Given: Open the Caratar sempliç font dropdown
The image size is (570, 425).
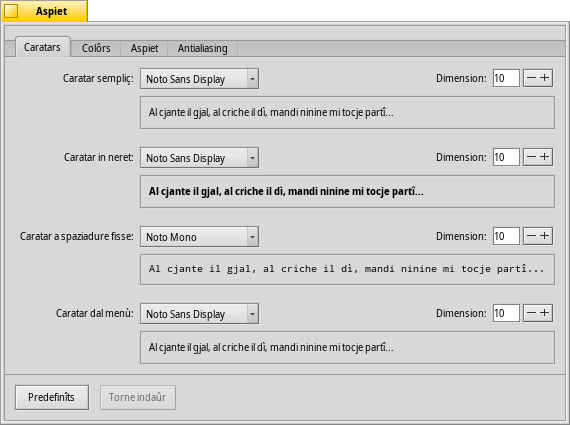Looking at the screenshot, I should (200, 79).
